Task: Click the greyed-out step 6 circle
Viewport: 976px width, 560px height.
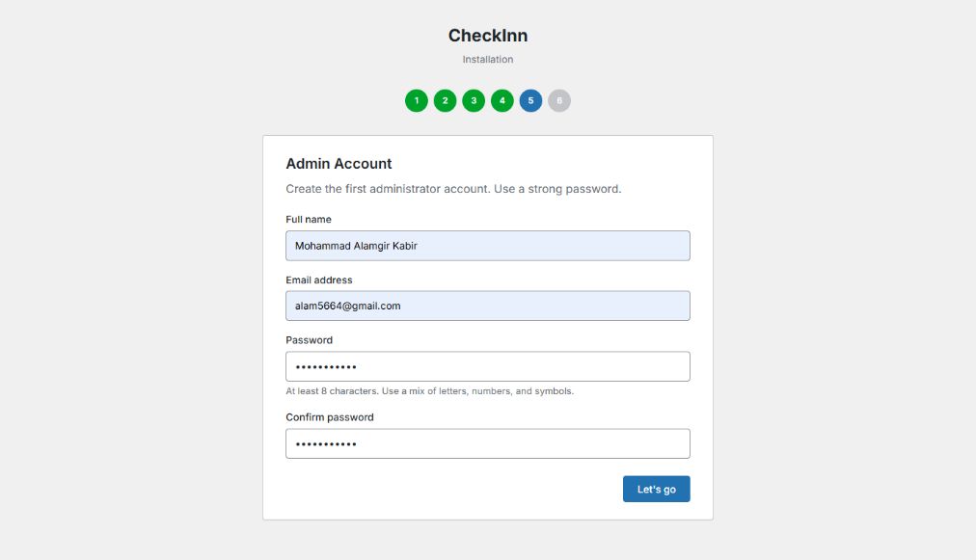Action: coord(559,100)
